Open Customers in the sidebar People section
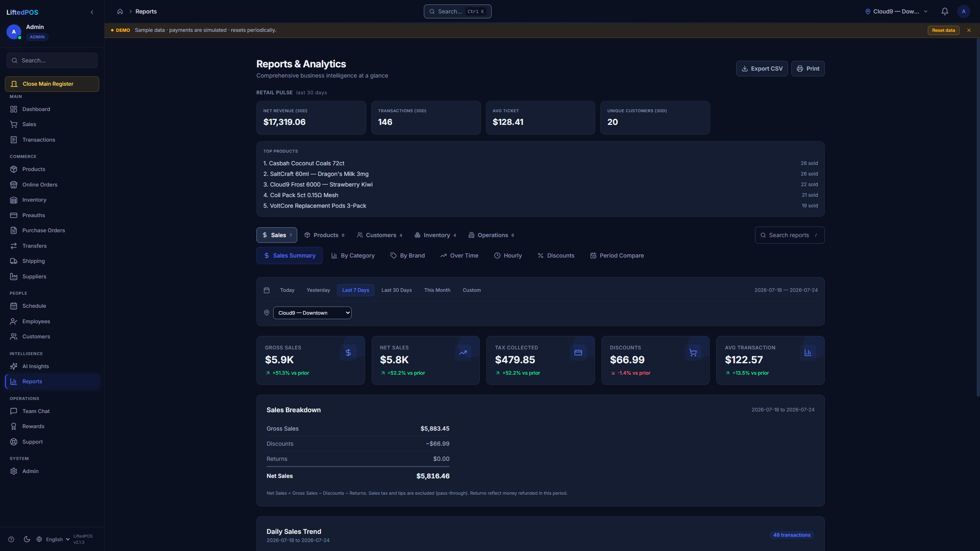This screenshot has width=980, height=551. [52, 336]
